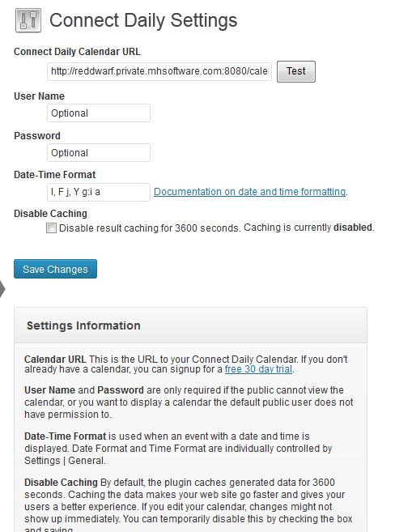
Task: Click the Connect Daily Settings heading
Action: pyautogui.click(x=143, y=20)
